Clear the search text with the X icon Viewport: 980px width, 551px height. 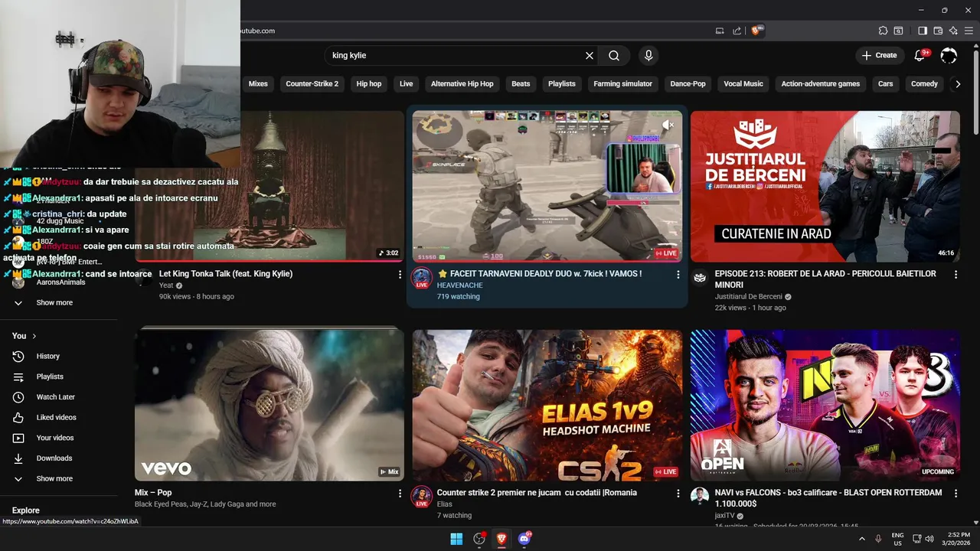590,55
